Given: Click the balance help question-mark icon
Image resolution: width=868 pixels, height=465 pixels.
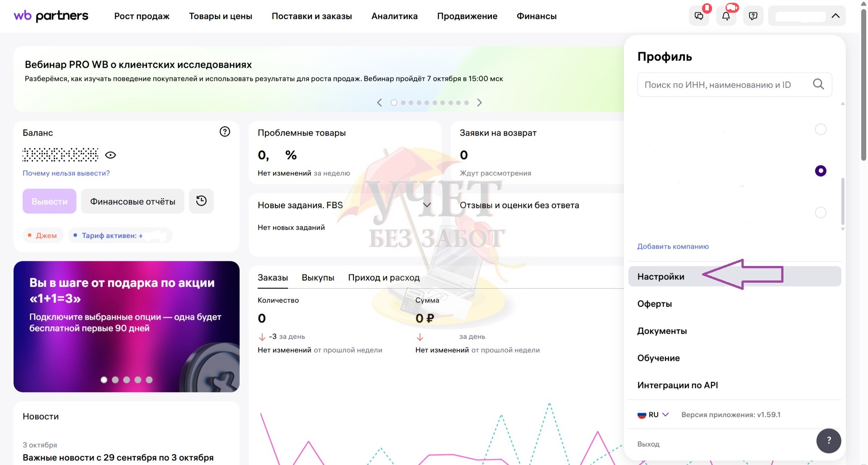Looking at the screenshot, I should click(x=225, y=132).
